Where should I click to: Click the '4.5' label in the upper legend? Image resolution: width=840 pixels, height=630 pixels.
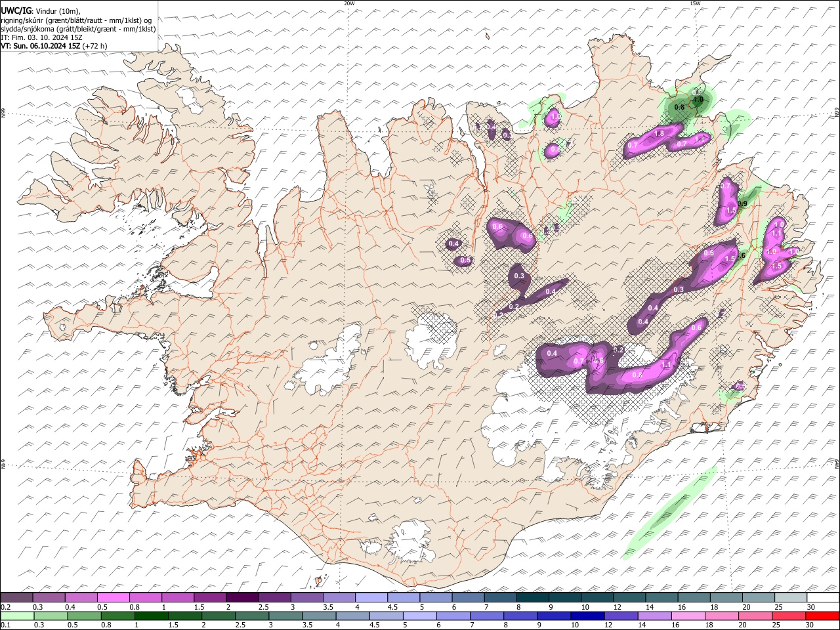click(x=392, y=607)
